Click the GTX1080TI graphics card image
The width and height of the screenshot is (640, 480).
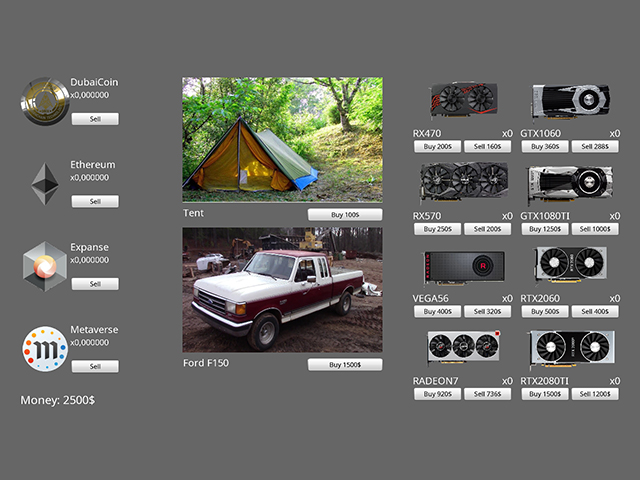(571, 184)
